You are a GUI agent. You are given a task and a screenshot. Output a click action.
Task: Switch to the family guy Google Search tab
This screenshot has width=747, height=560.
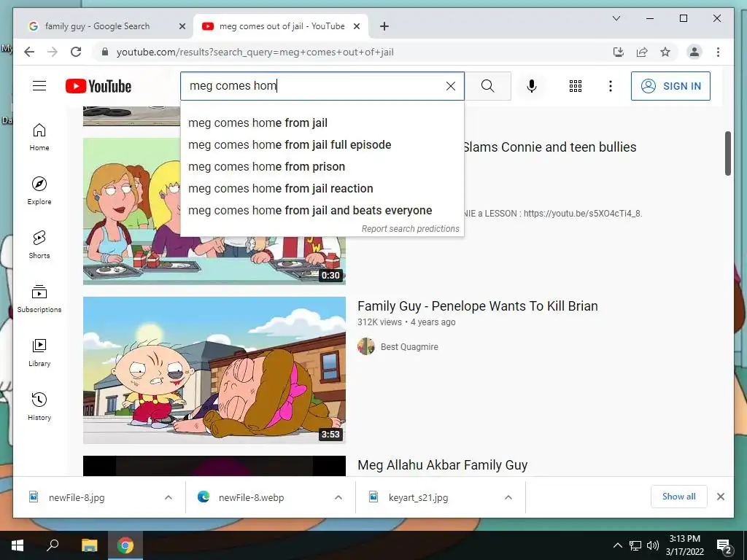click(97, 26)
